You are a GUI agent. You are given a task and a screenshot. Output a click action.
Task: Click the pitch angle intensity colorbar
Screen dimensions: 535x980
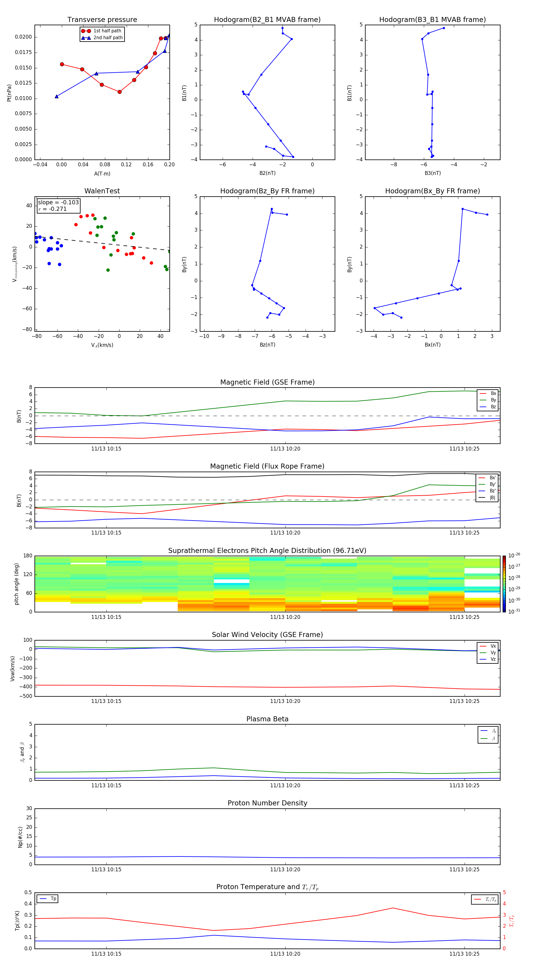(504, 584)
